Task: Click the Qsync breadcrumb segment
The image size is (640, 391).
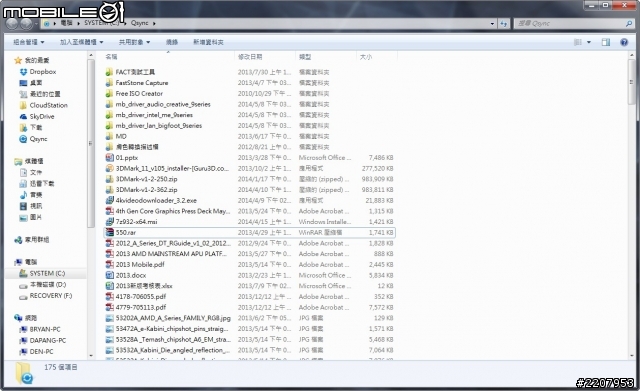Action: pyautogui.click(x=140, y=23)
